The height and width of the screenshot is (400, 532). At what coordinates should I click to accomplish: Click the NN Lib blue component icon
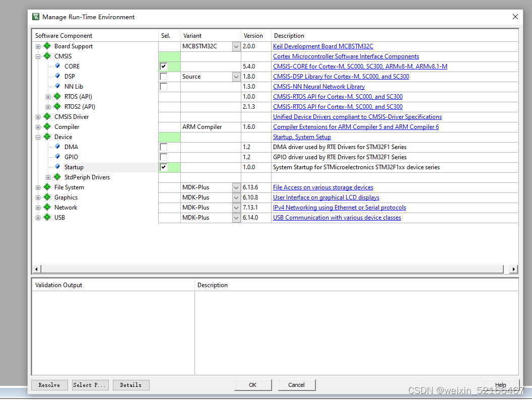click(x=57, y=86)
